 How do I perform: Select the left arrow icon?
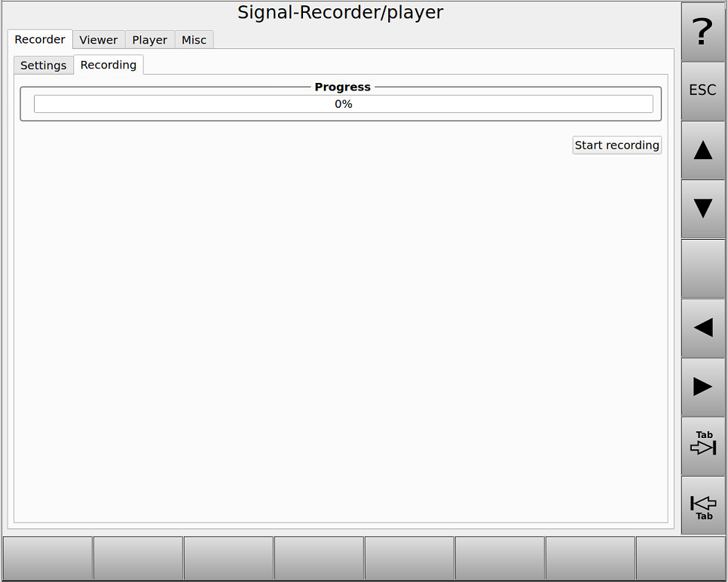tap(702, 327)
